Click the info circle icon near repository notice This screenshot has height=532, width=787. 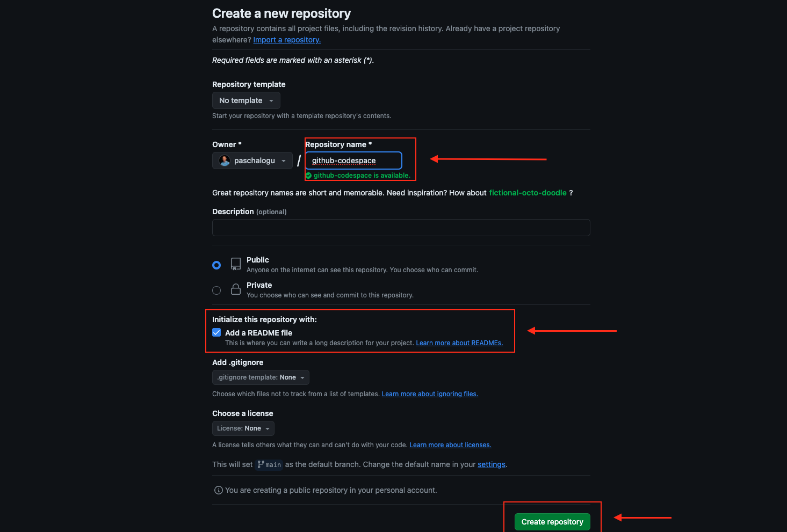pyautogui.click(x=218, y=490)
